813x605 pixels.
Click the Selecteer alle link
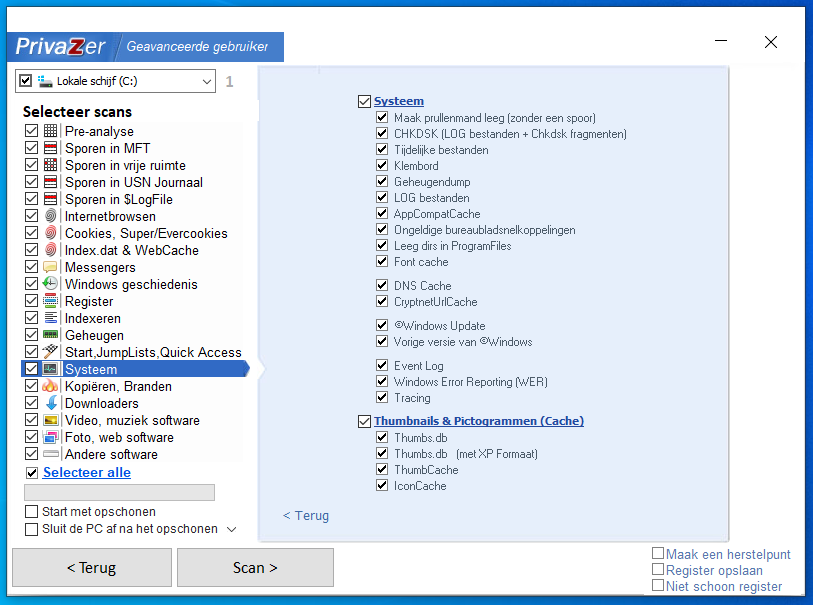click(87, 472)
